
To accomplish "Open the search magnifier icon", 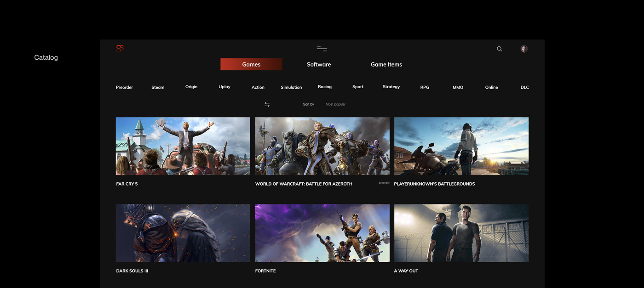I will (x=500, y=49).
